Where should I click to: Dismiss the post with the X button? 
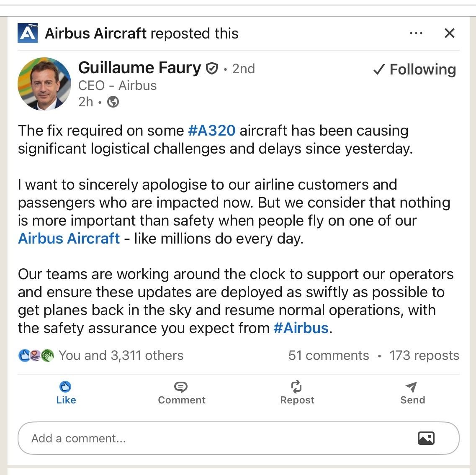(449, 33)
